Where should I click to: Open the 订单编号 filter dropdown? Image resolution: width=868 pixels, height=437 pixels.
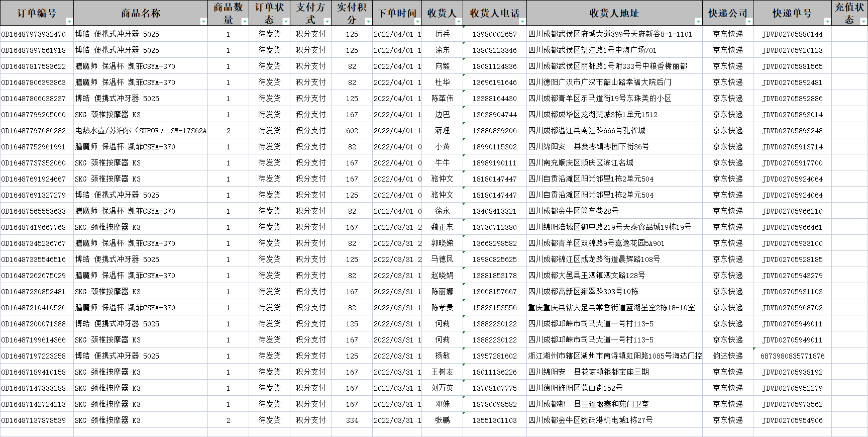69,21
